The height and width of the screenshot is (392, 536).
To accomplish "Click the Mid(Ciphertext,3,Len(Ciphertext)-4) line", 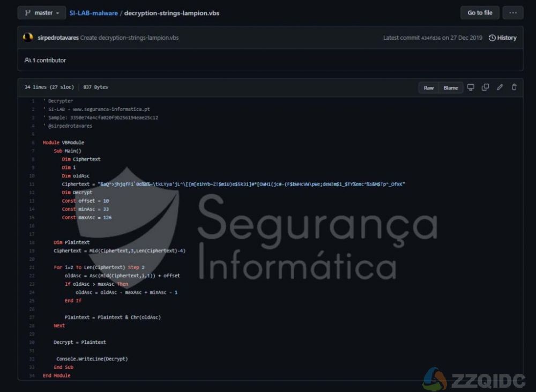I will click(x=120, y=251).
